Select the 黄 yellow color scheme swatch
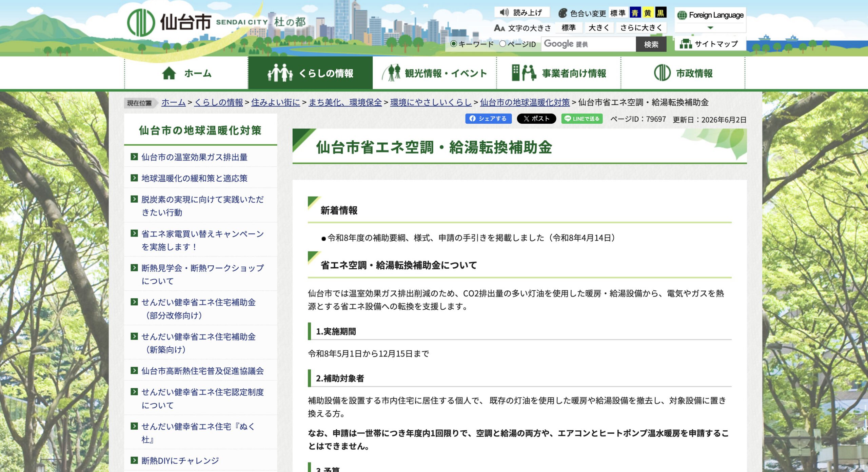Image resolution: width=868 pixels, height=472 pixels. coord(648,13)
